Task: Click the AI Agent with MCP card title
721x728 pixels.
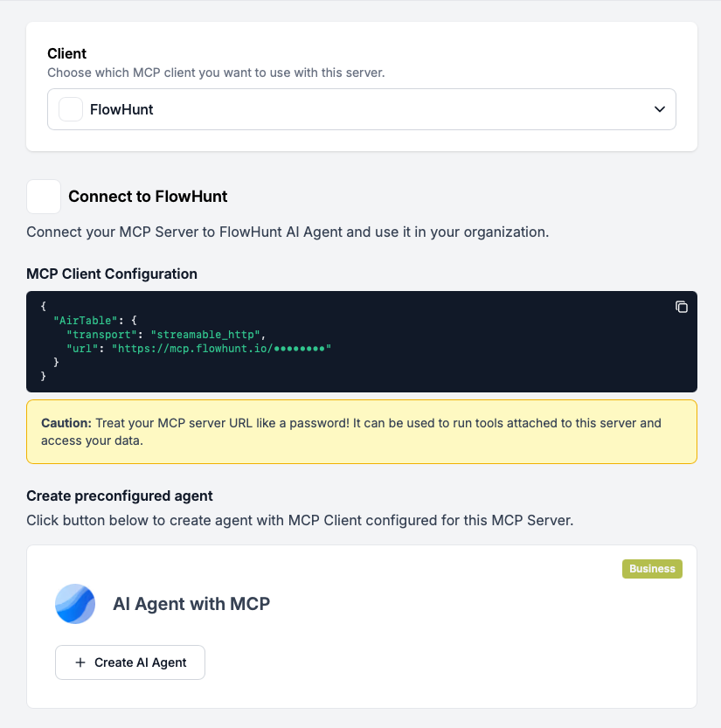Action: pos(191,604)
